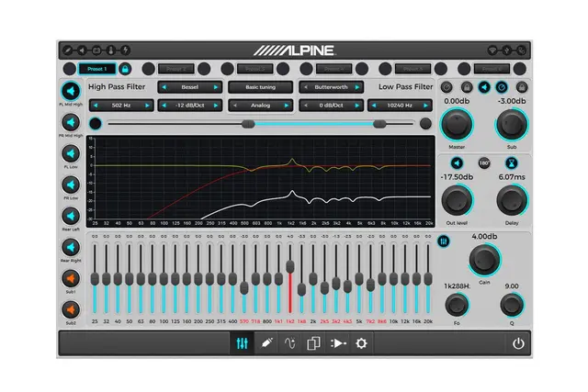This screenshot has height=392, width=588.
Task: Select the orange Sub1 channel speaker
Action: tap(71, 279)
